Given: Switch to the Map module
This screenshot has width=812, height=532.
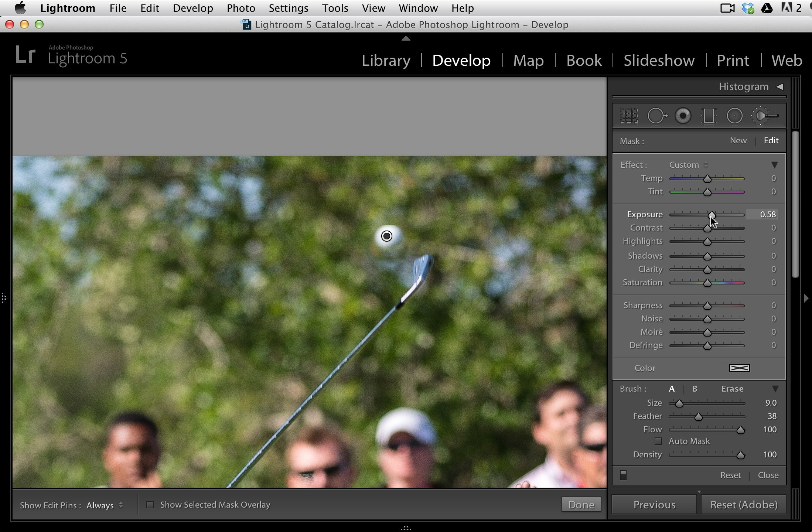Looking at the screenshot, I should (x=528, y=60).
